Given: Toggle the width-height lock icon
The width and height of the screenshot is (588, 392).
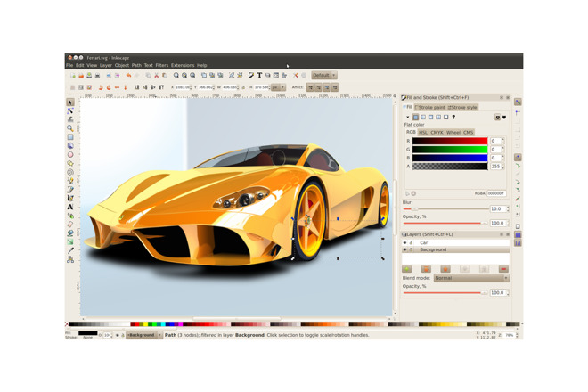Looking at the screenshot, I should coord(243,87).
